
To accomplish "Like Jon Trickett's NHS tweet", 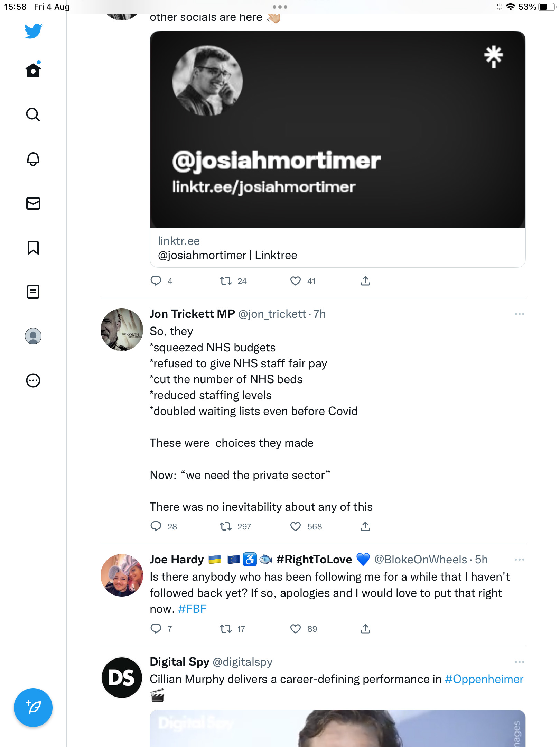I will pyautogui.click(x=296, y=526).
